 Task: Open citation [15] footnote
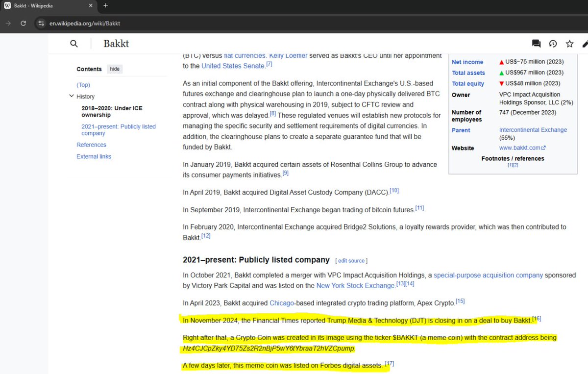[460, 301]
